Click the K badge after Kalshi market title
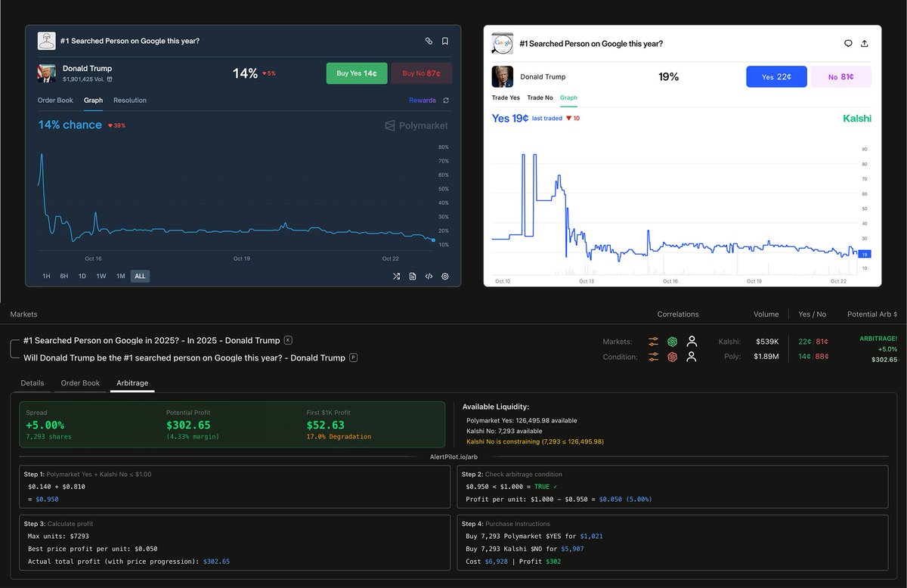This screenshot has width=907, height=588. (287, 341)
